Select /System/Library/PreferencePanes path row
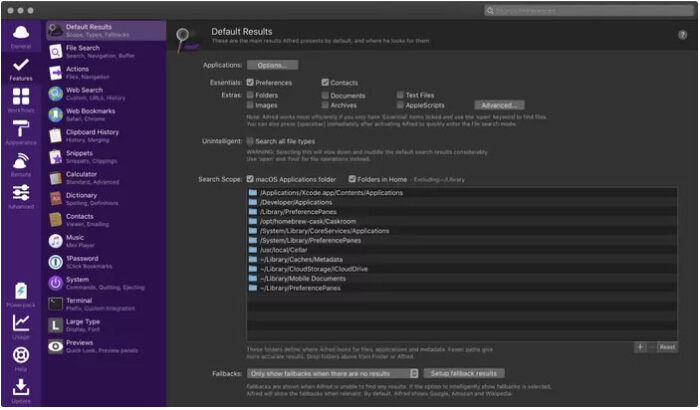This screenshot has width=700, height=410. [x=462, y=240]
